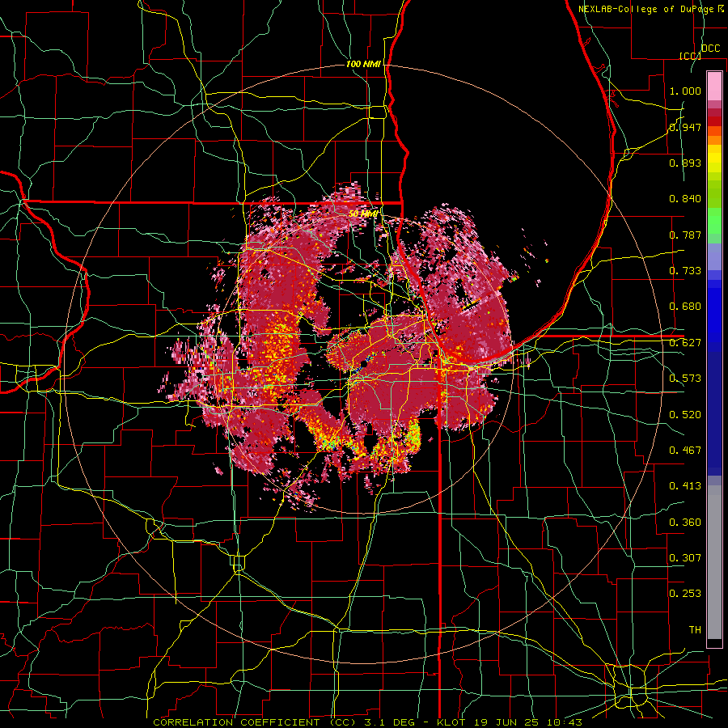The width and height of the screenshot is (728, 728).
Task: Click the TH label at the scale bottom
Action: pos(695,630)
